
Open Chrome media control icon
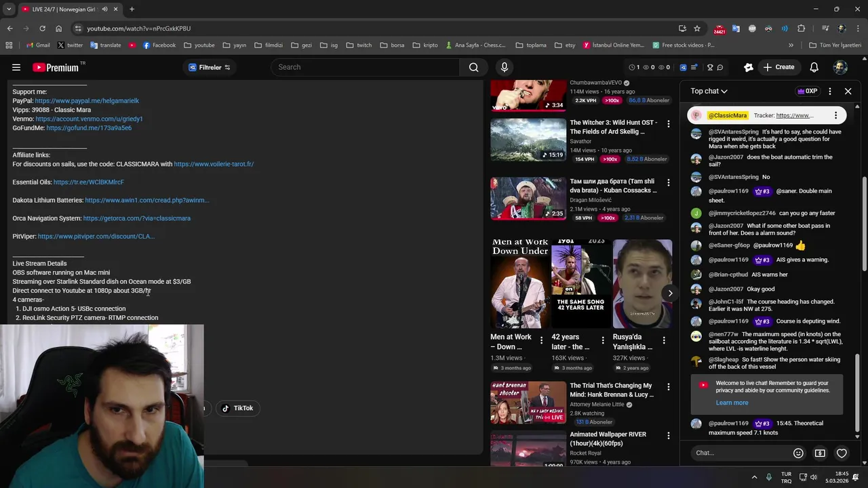(825, 28)
